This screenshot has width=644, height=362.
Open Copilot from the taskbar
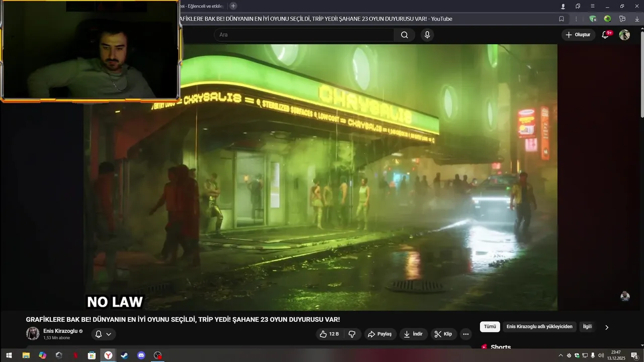42,355
